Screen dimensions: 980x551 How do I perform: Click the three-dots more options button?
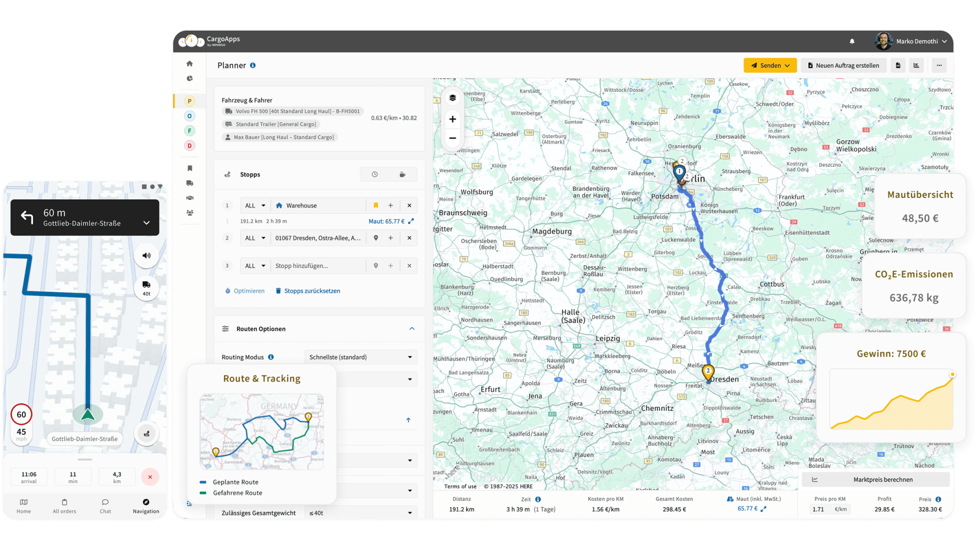(939, 65)
